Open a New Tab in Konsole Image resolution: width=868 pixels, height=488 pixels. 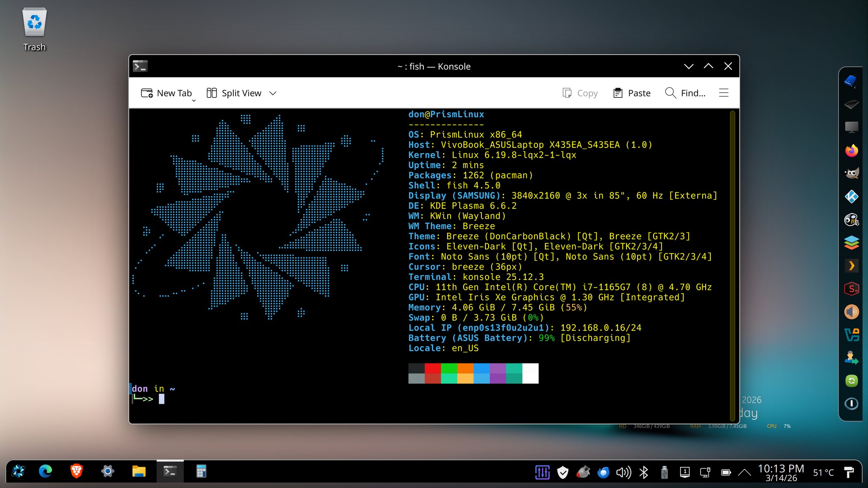(x=166, y=93)
